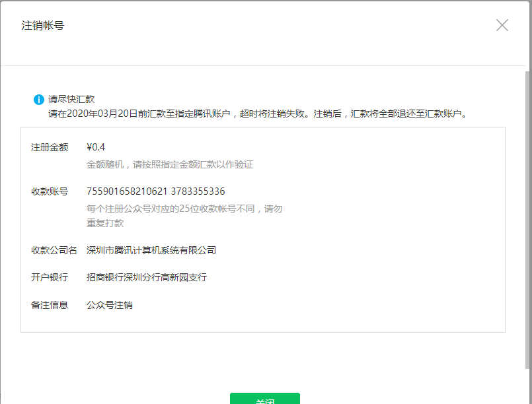Click the 收款公司名 label

[x=54, y=250]
